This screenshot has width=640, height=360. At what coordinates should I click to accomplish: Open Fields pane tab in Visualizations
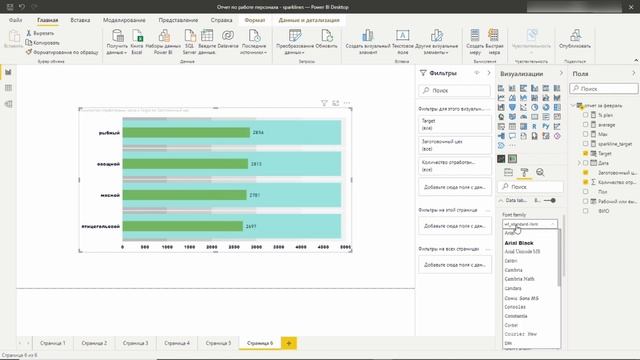click(x=508, y=172)
